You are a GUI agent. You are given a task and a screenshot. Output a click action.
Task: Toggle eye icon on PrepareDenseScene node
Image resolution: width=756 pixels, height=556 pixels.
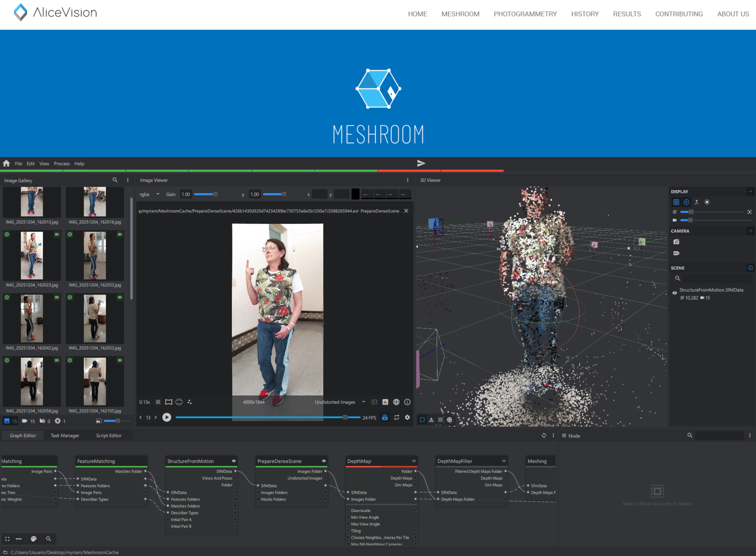click(324, 461)
